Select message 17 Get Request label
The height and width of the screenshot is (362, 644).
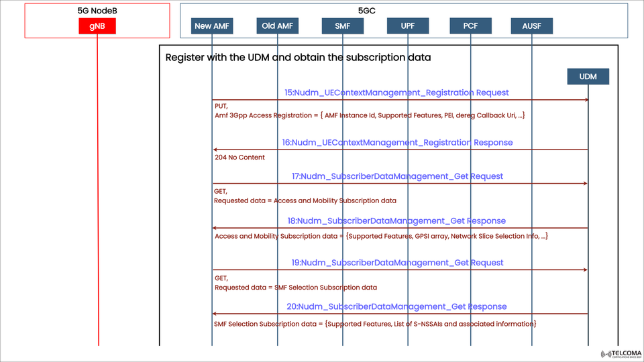(397, 176)
